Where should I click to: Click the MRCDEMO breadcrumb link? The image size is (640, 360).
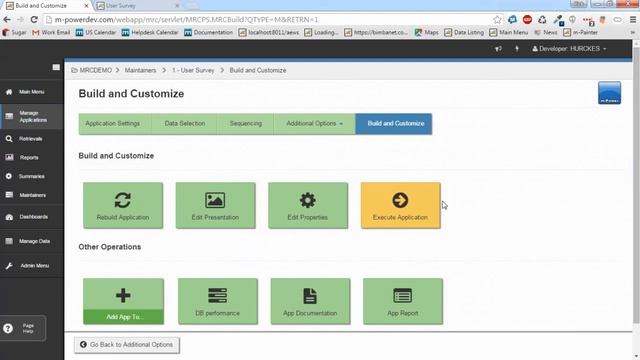[92, 70]
